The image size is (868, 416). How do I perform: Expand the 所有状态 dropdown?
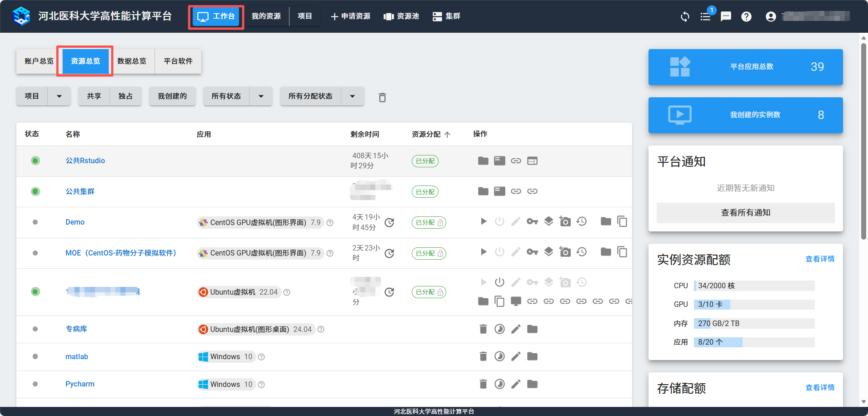pos(261,96)
